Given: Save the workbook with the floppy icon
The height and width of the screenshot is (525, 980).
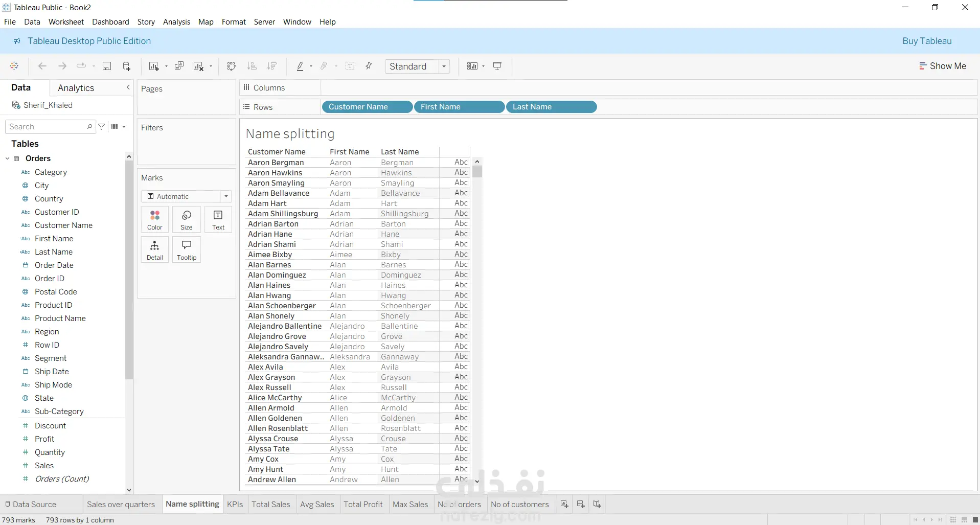Looking at the screenshot, I should (107, 66).
